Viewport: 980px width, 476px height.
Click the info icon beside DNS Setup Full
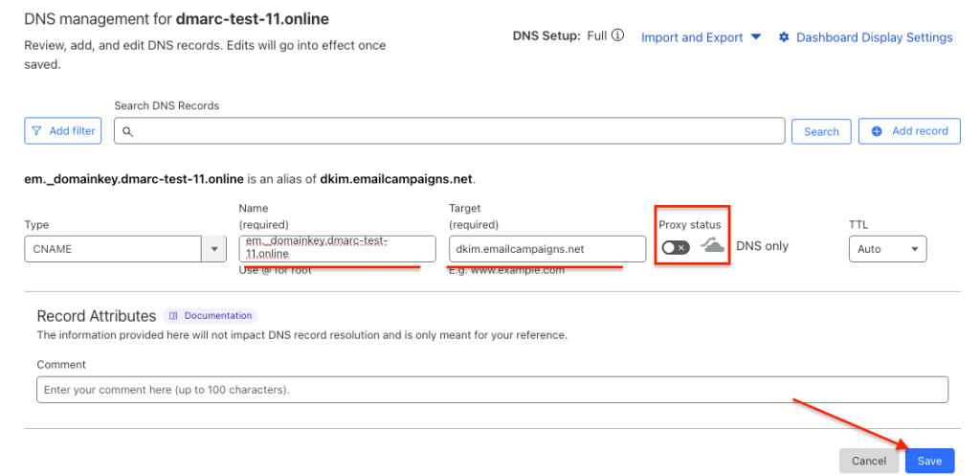(x=618, y=36)
